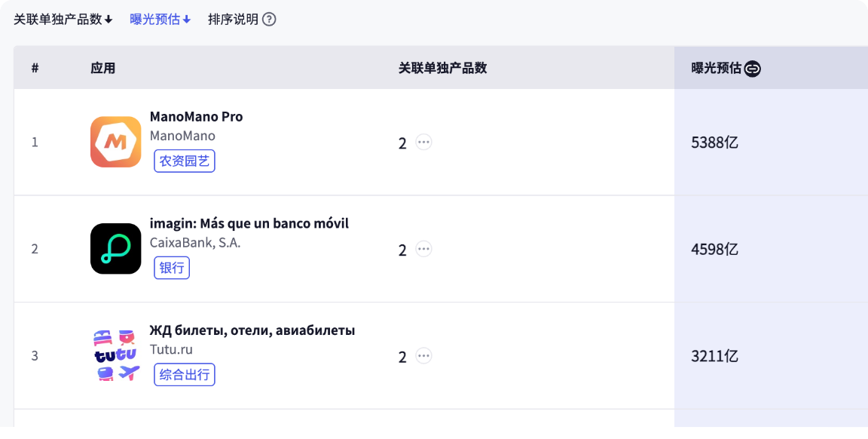Click the question mark next to 排序说明
868x439 pixels.
coord(269,20)
